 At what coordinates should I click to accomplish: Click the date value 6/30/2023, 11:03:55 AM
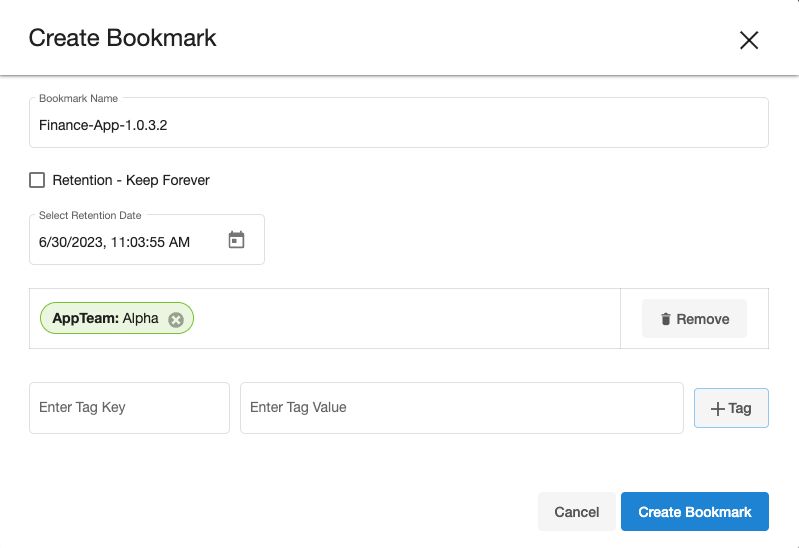click(114, 242)
